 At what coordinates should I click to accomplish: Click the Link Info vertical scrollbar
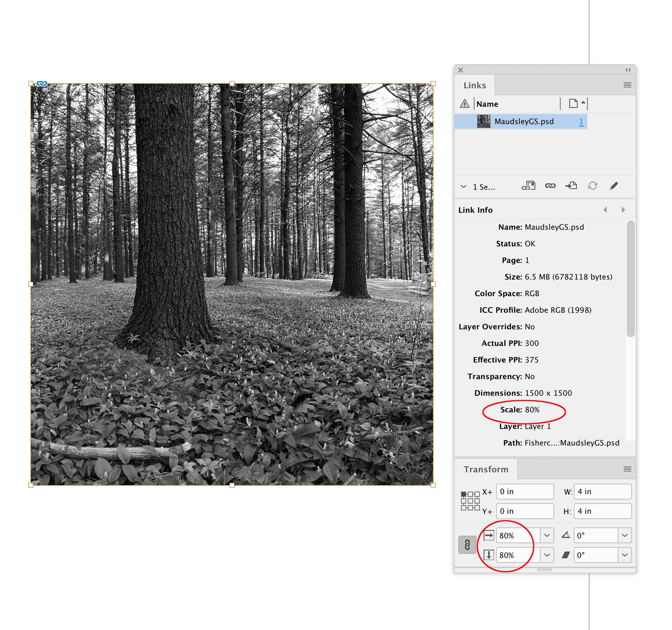tap(630, 279)
